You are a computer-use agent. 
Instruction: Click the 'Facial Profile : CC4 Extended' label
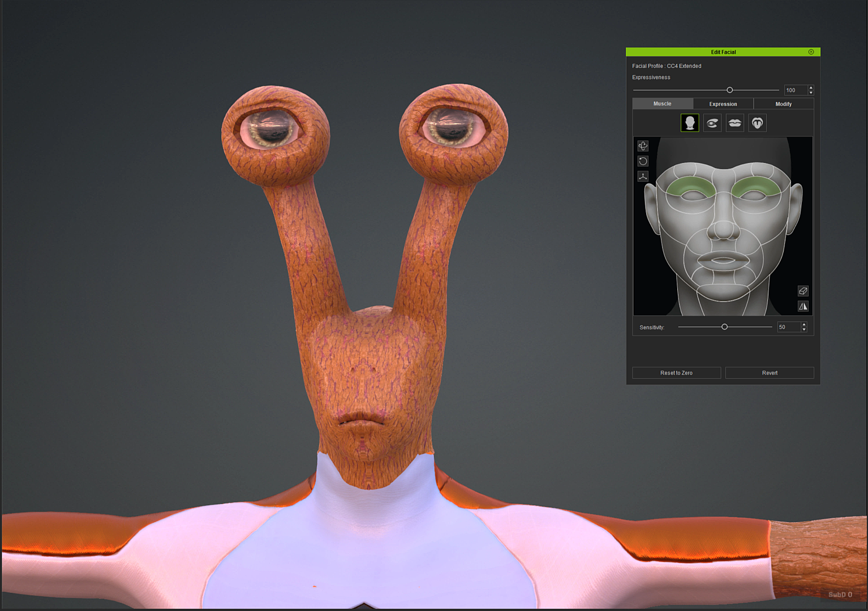(x=667, y=66)
